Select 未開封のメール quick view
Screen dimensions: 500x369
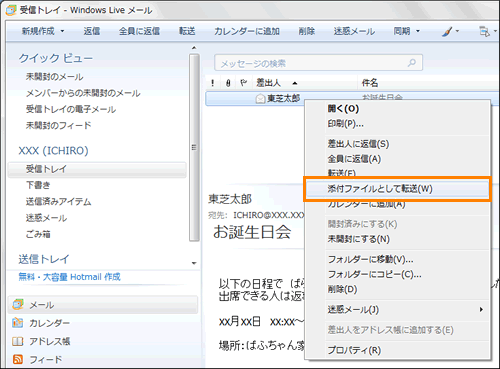click(55, 77)
